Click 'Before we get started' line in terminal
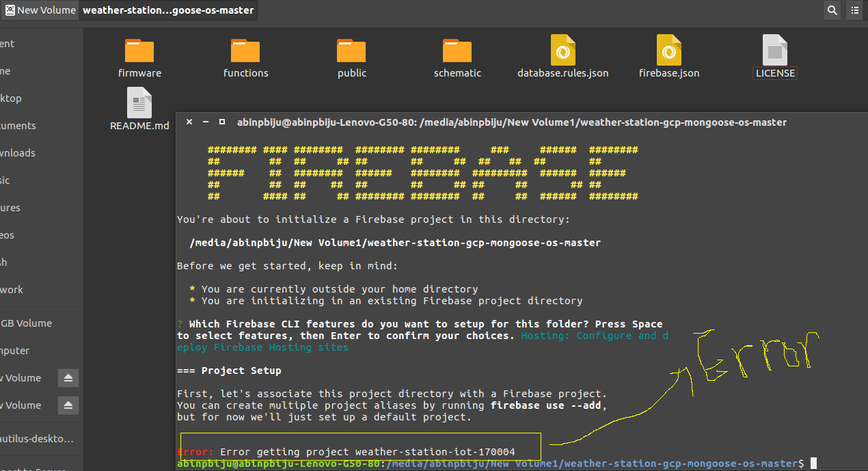This screenshot has width=868, height=471. 287,266
